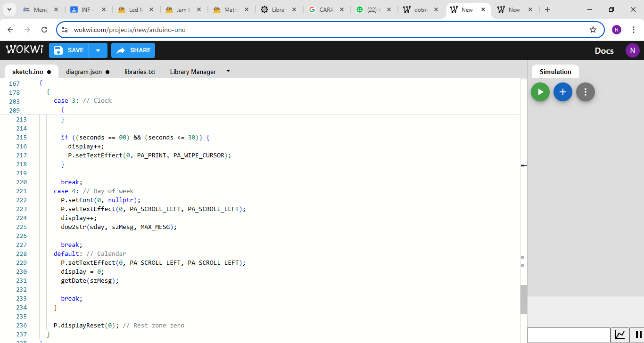644x343 pixels.
Task: Go forward with the browser forward arrow
Action: (x=27, y=30)
